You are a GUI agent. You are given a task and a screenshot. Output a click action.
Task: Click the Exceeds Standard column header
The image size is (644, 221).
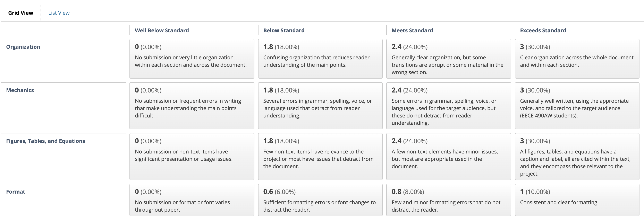(x=543, y=30)
